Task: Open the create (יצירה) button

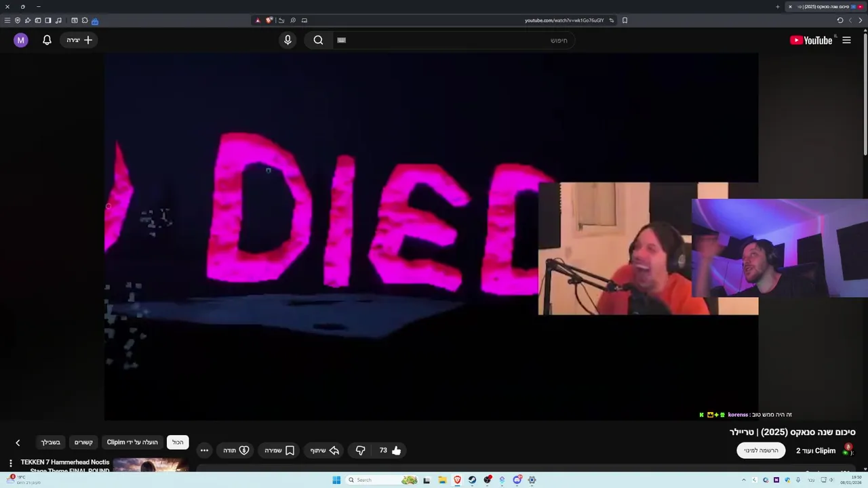Action: coord(80,40)
